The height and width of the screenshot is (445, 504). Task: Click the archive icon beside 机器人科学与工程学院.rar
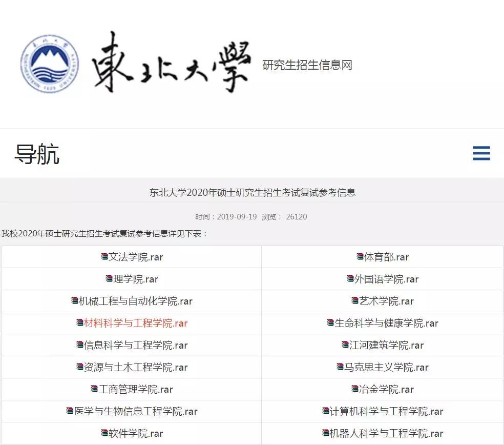click(326, 433)
